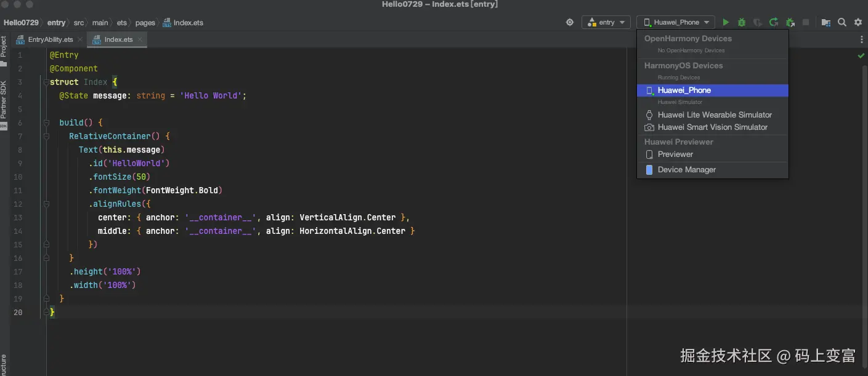
Task: Open IDE settings gear icon
Action: [x=858, y=22]
